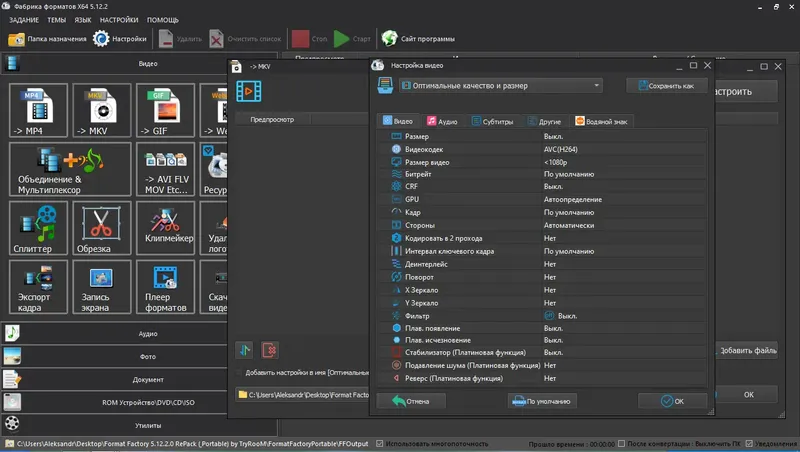800x452 pixels.
Task: Click the Папка назначения toolbar button
Action: pyautogui.click(x=47, y=39)
